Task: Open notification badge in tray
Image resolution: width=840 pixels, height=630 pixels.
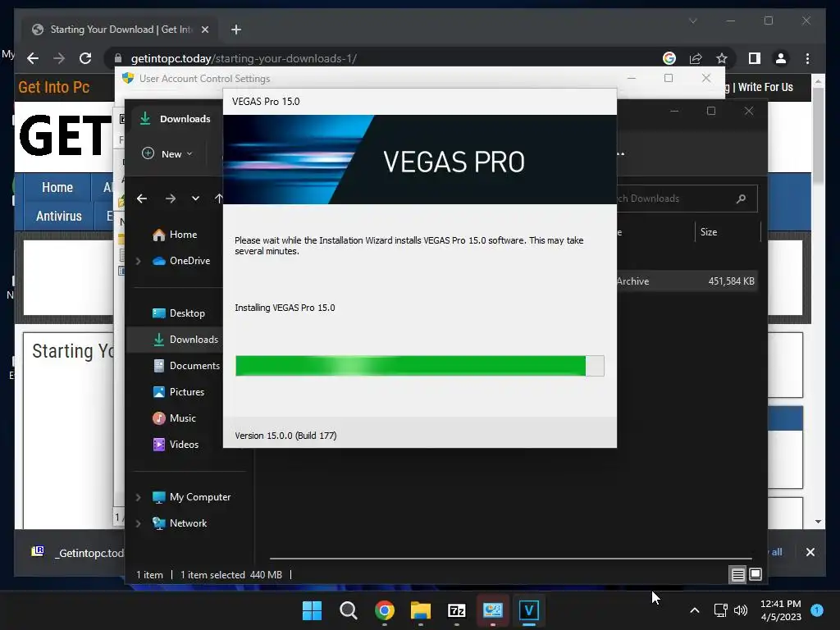Action: [x=817, y=610]
